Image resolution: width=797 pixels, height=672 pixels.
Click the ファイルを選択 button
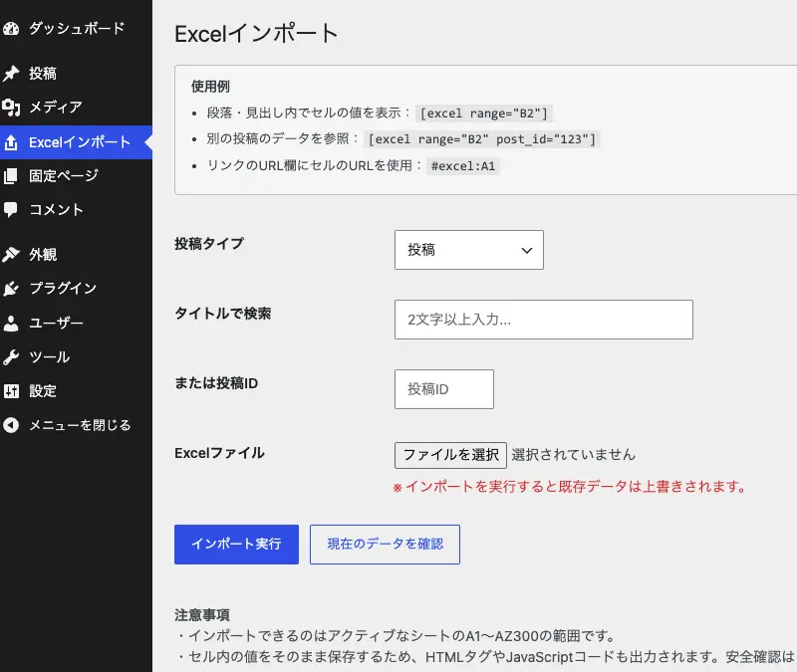click(450, 455)
